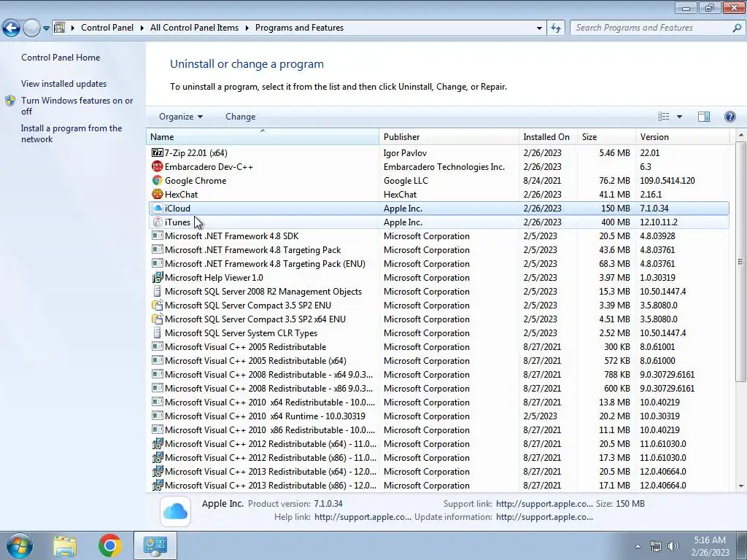
Task: Click the Help link URL in details pane
Action: 363,517
